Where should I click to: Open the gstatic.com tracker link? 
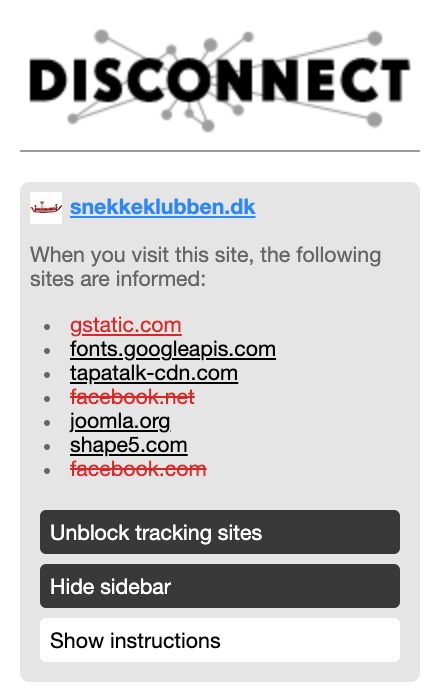pos(126,326)
